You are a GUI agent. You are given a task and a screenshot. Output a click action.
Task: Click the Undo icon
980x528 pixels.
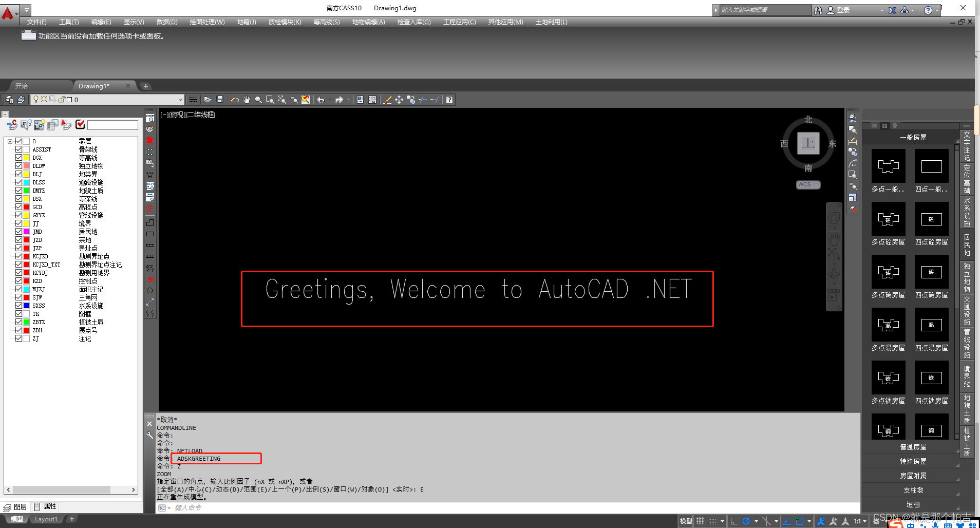click(x=322, y=100)
